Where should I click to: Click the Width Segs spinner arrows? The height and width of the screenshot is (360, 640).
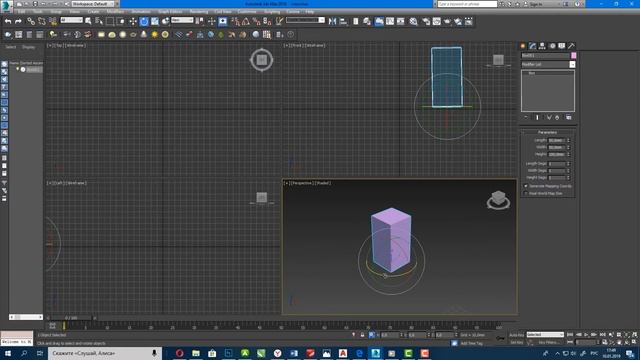[x=568, y=171]
